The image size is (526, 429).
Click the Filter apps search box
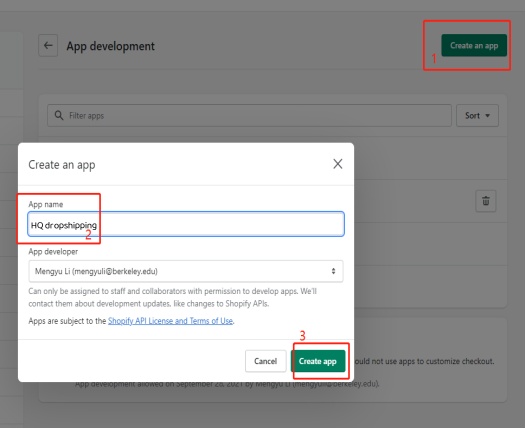coord(249,115)
